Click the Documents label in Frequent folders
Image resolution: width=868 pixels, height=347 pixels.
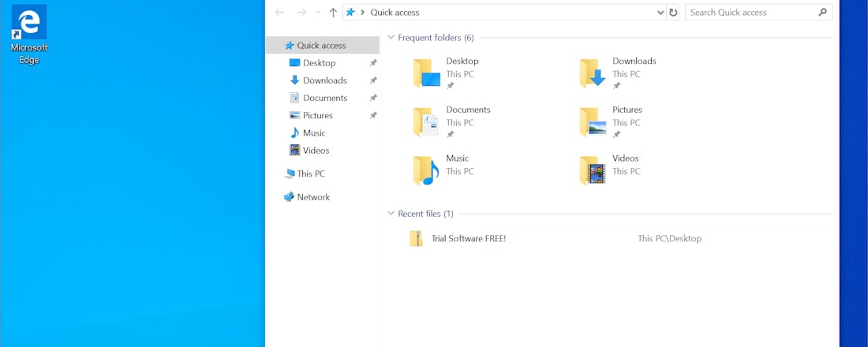click(x=468, y=110)
